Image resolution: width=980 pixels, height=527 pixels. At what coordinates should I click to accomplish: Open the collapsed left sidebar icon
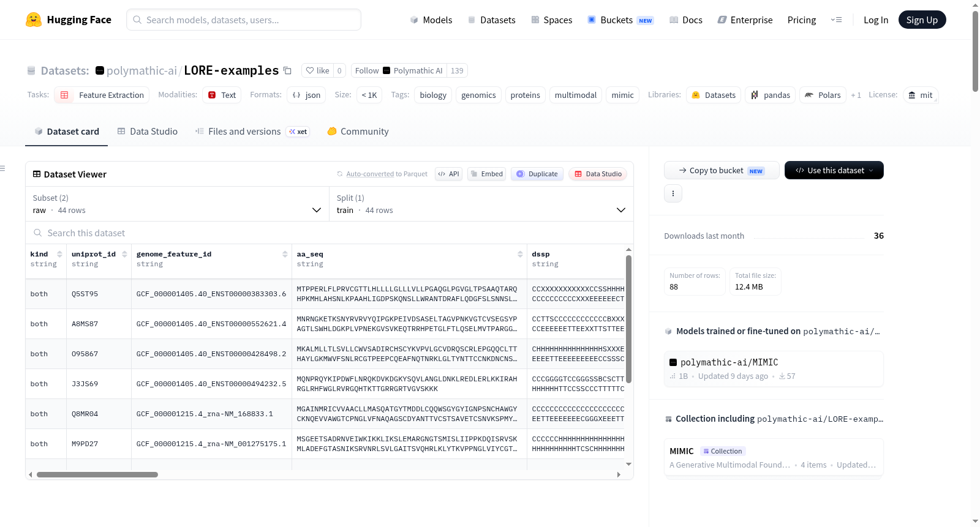tap(2, 168)
